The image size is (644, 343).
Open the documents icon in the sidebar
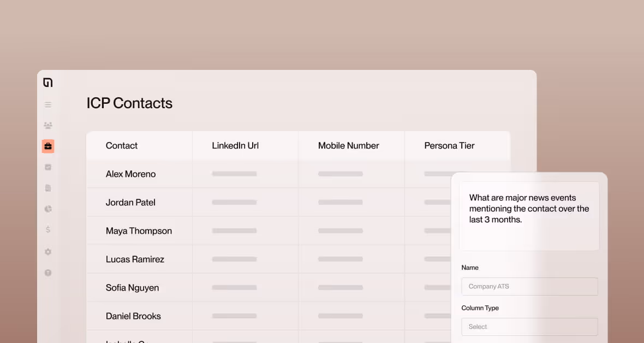48,187
